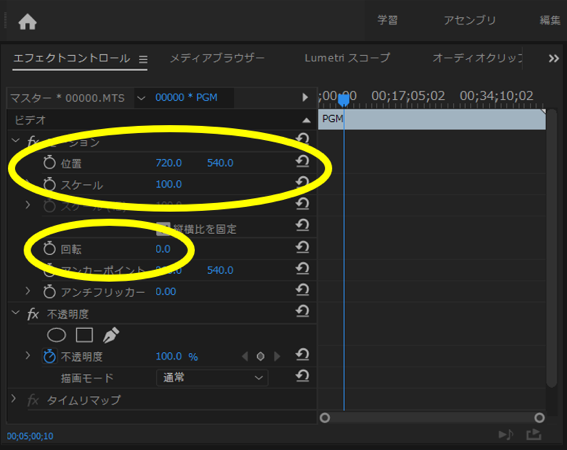The image size is (567, 450).
Task: Reset the アンチフリッカー parameter
Action: point(303,290)
